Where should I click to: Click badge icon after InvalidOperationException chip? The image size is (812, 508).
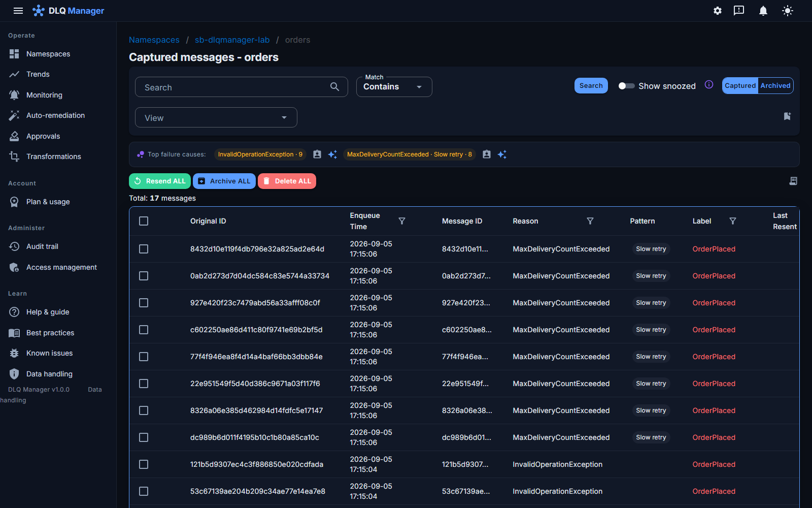[317, 154]
